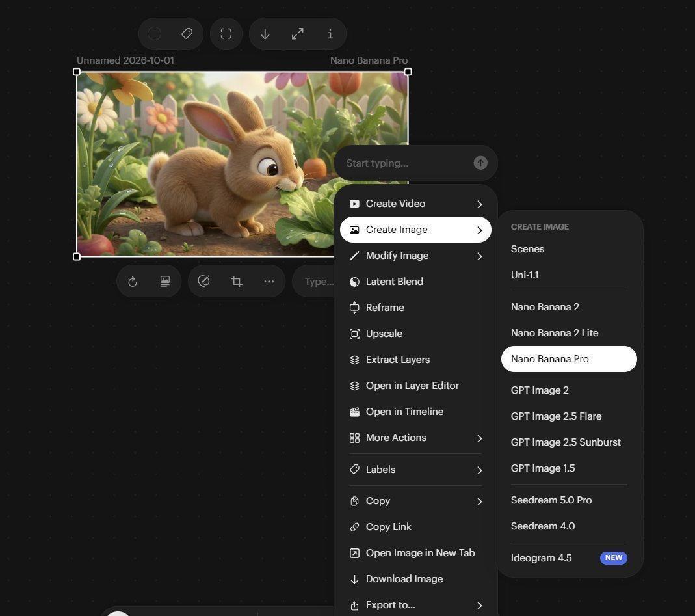The height and width of the screenshot is (616, 695).
Task: Click the circle select toggle above image
Action: point(154,34)
